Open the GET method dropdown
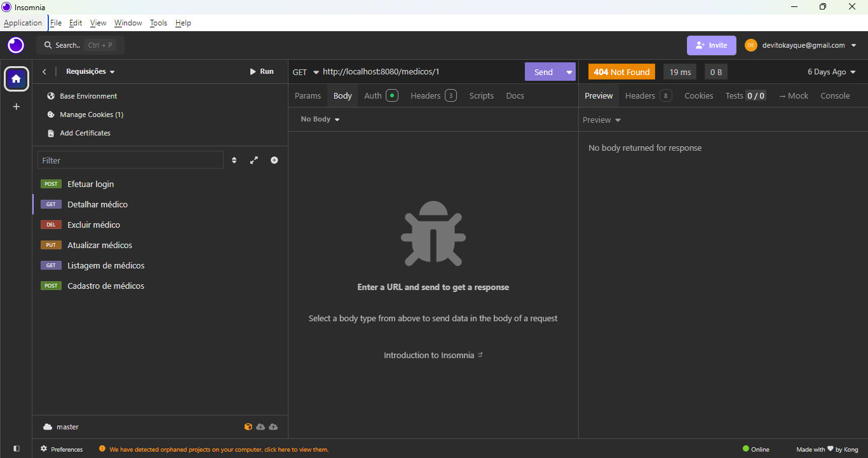868x458 pixels. (x=305, y=72)
